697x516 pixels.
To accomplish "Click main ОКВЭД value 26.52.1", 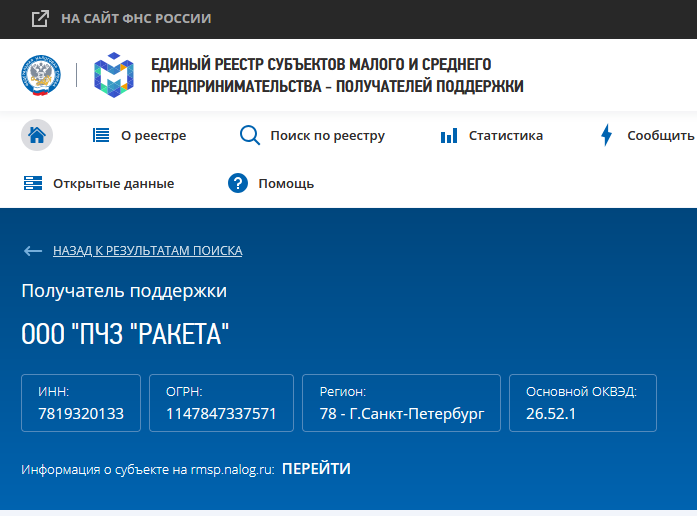I will pos(551,414).
